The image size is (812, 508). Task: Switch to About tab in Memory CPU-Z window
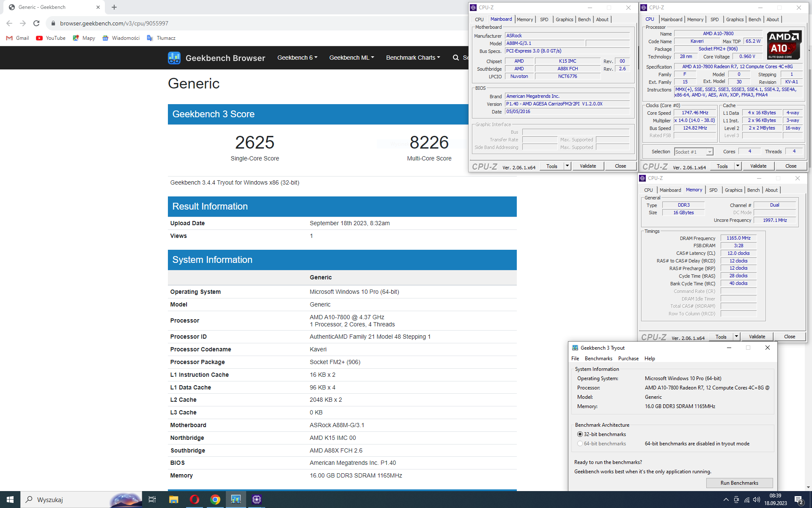tap(771, 190)
